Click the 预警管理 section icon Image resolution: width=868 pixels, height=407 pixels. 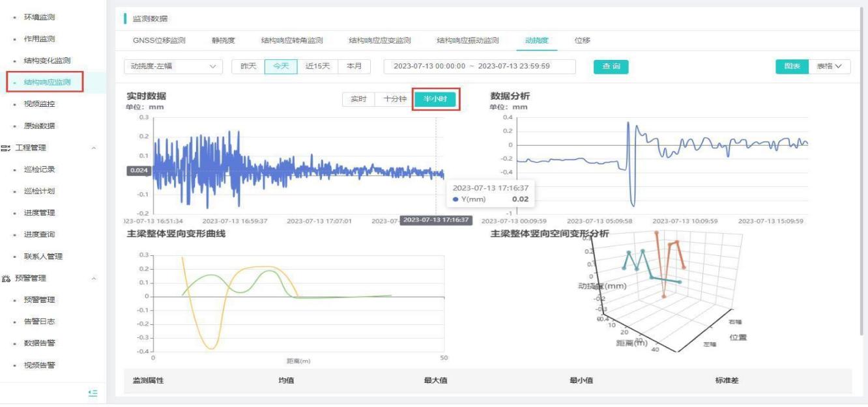click(6, 278)
